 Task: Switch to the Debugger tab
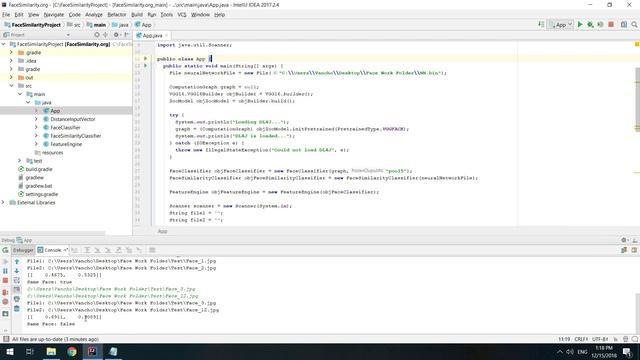coord(23,250)
